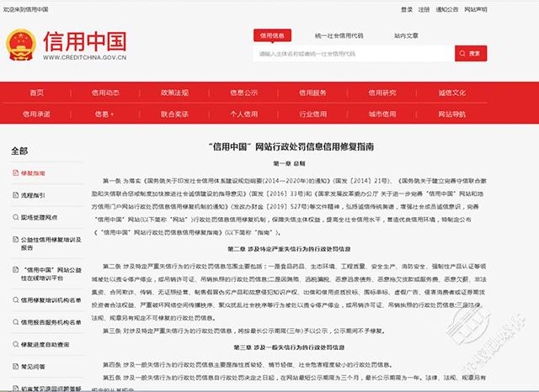Open the 信易+ navigation item
This screenshot has width=539, height=392.
pyautogui.click(x=104, y=114)
